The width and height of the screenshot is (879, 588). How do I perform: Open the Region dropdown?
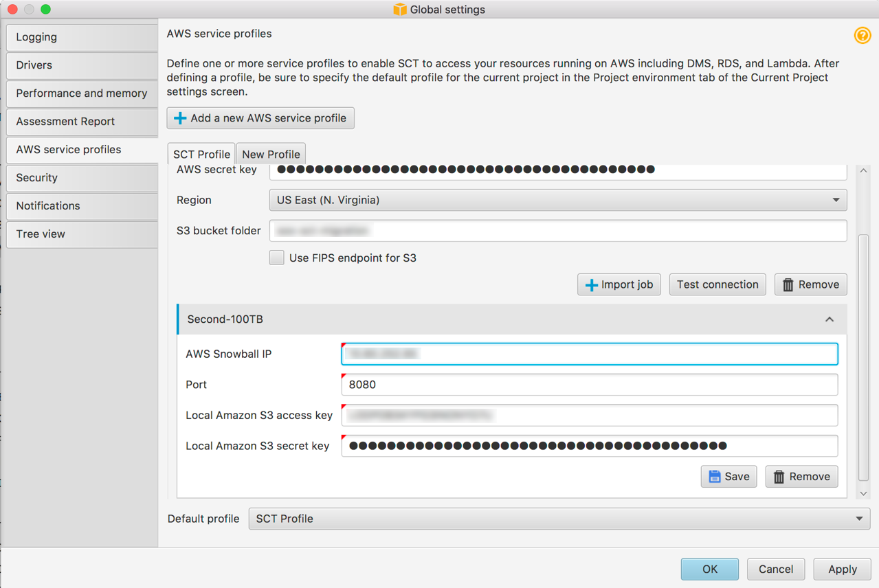pos(836,200)
